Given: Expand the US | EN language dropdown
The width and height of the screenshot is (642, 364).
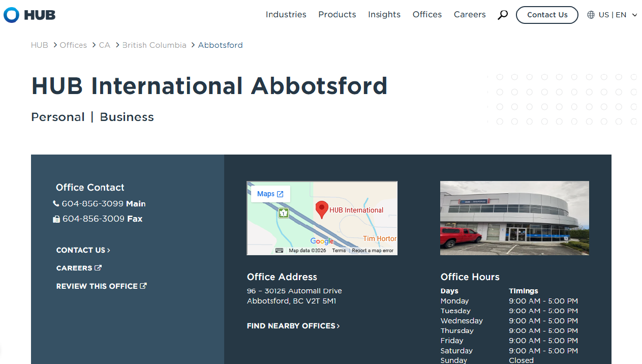Looking at the screenshot, I should click(x=634, y=15).
